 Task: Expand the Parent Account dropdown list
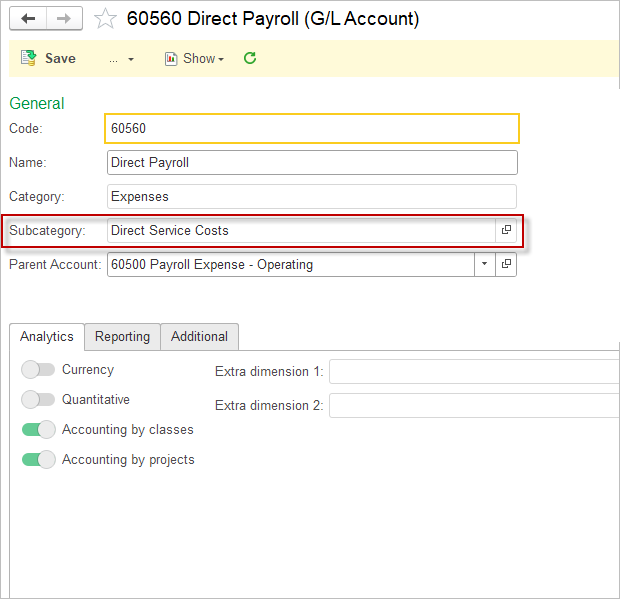tap(484, 265)
